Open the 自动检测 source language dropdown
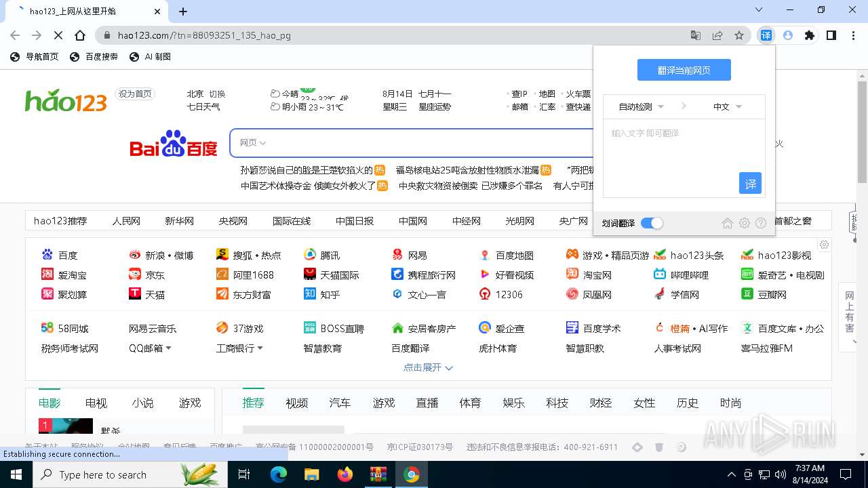 [x=641, y=106]
